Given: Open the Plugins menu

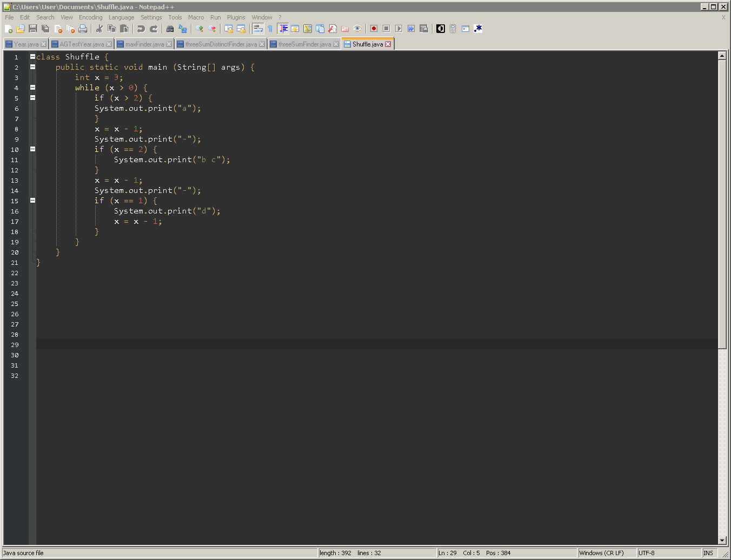Looking at the screenshot, I should point(236,17).
